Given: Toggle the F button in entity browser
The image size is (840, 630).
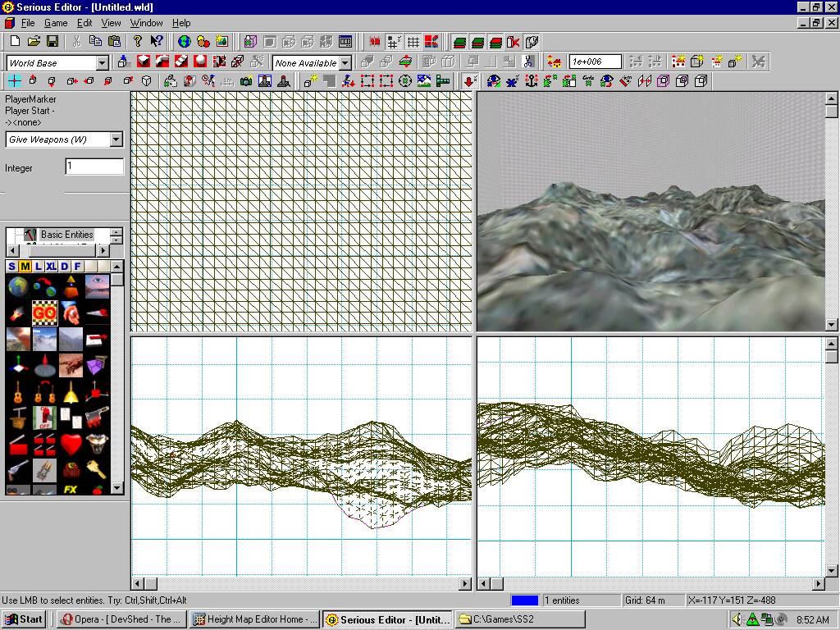Looking at the screenshot, I should (x=78, y=267).
